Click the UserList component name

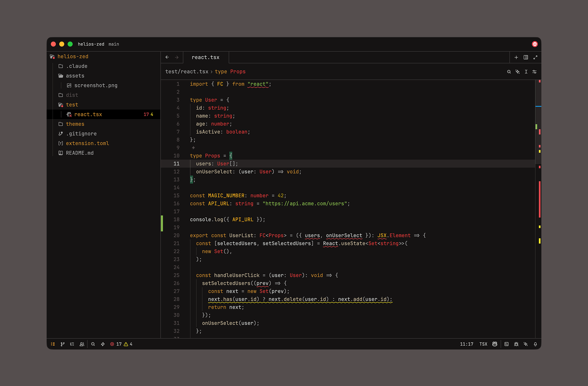(241, 235)
